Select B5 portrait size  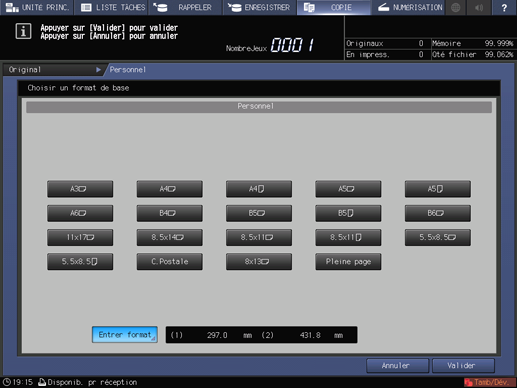348,213
